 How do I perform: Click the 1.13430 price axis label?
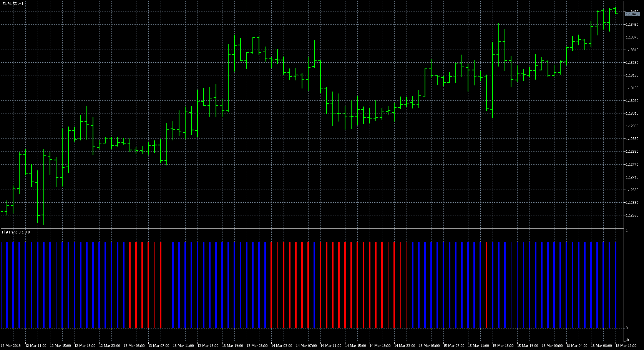point(632,25)
